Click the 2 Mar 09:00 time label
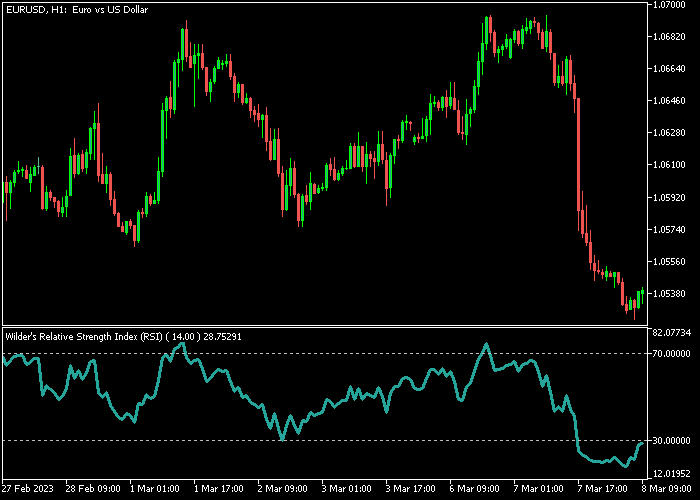Image resolution: width=700 pixels, height=500 pixels. 283,488
